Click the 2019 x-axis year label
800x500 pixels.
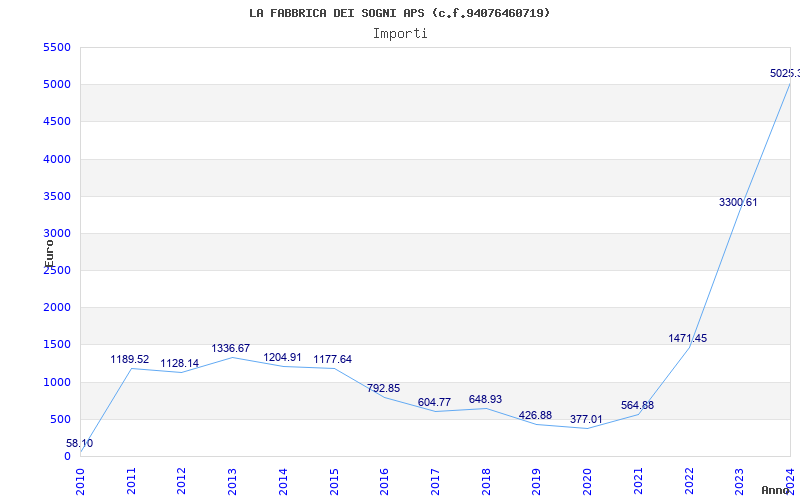536,482
